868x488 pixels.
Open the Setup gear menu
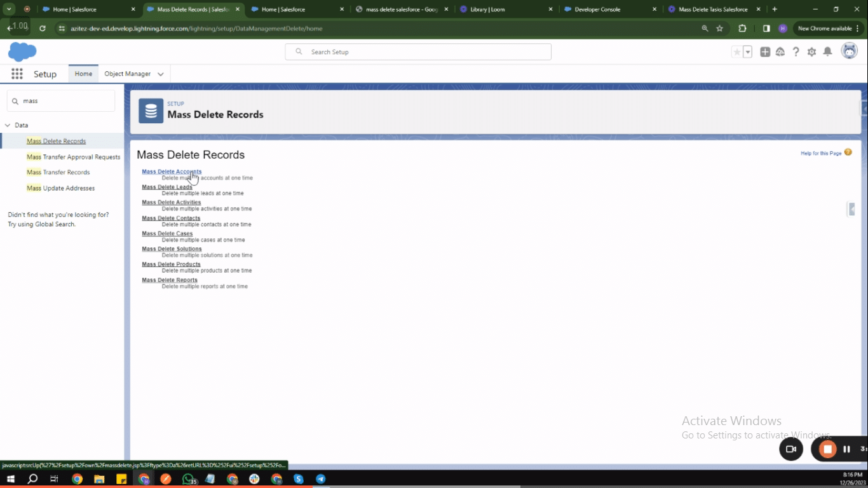click(x=811, y=52)
